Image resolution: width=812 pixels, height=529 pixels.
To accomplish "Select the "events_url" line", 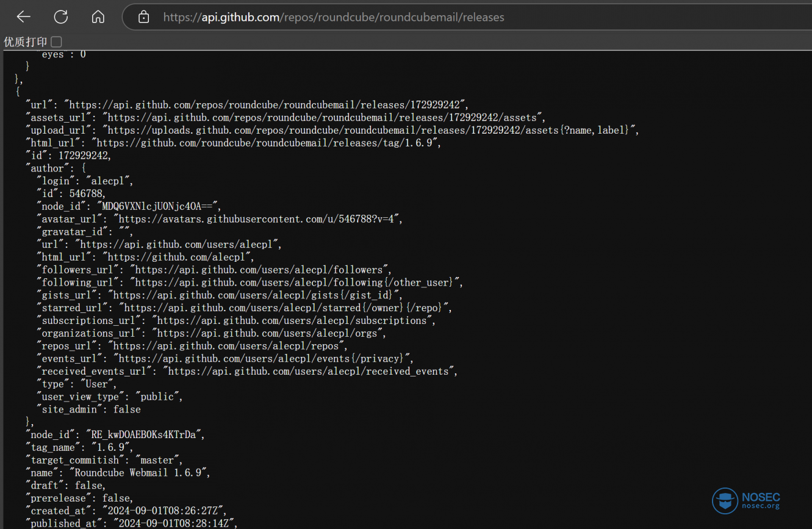I will [225, 358].
